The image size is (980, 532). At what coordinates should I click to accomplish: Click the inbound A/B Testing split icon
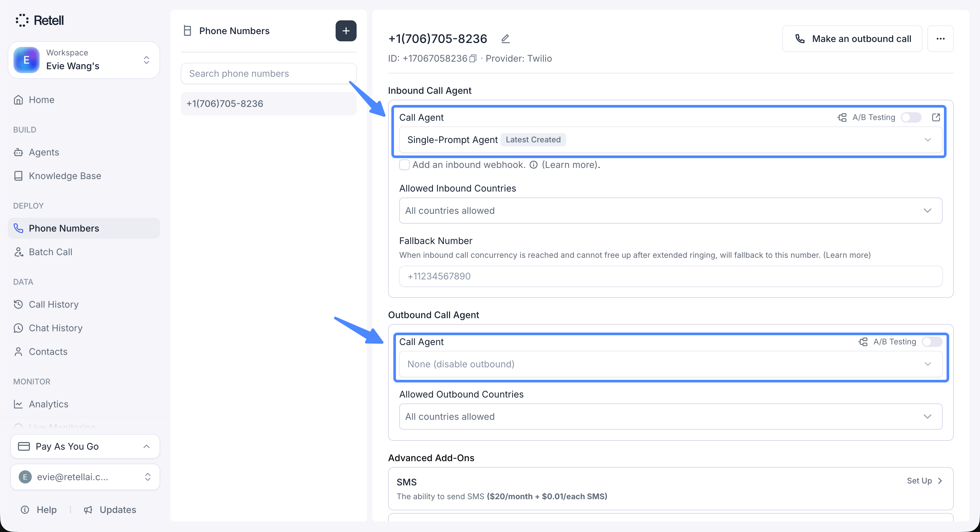click(842, 117)
